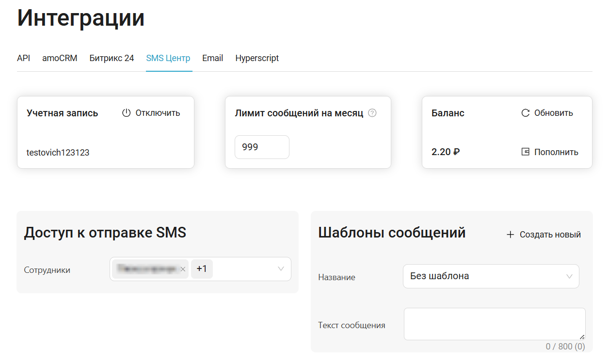Expand the Сотрудники dropdown arrow
Viewport: 608px width, 364px height.
click(x=281, y=269)
